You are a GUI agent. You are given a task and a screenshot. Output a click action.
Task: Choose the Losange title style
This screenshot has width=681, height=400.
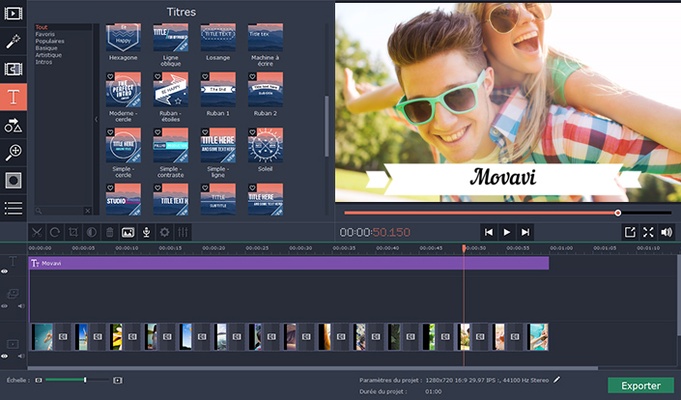[x=218, y=38]
